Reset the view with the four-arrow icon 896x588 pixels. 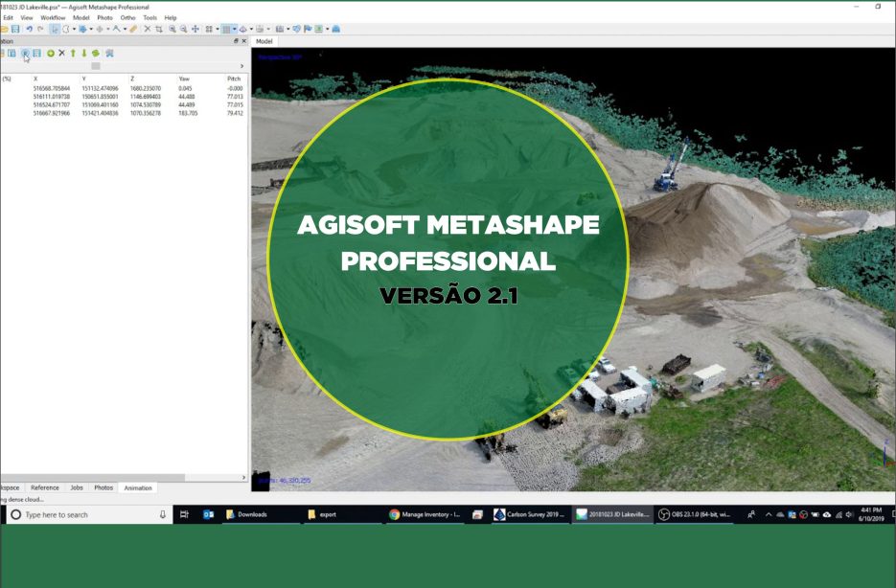tap(195, 29)
